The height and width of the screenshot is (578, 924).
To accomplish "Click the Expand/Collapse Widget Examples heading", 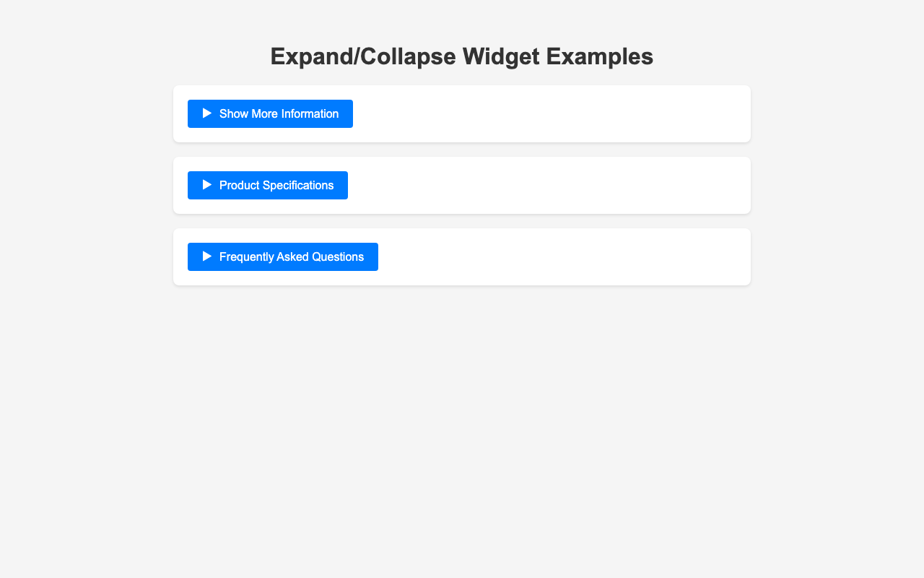I will click(462, 56).
